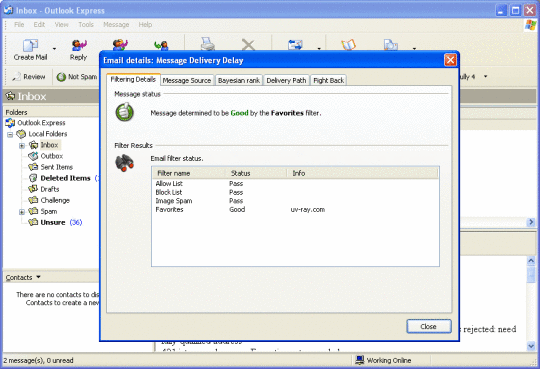Viewport: 540px width, 369px height.
Task: Open the File menu
Action: [x=19, y=24]
